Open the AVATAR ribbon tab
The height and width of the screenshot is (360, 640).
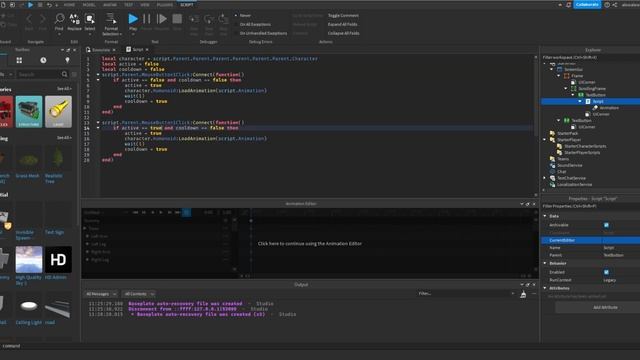pyautogui.click(x=110, y=4)
